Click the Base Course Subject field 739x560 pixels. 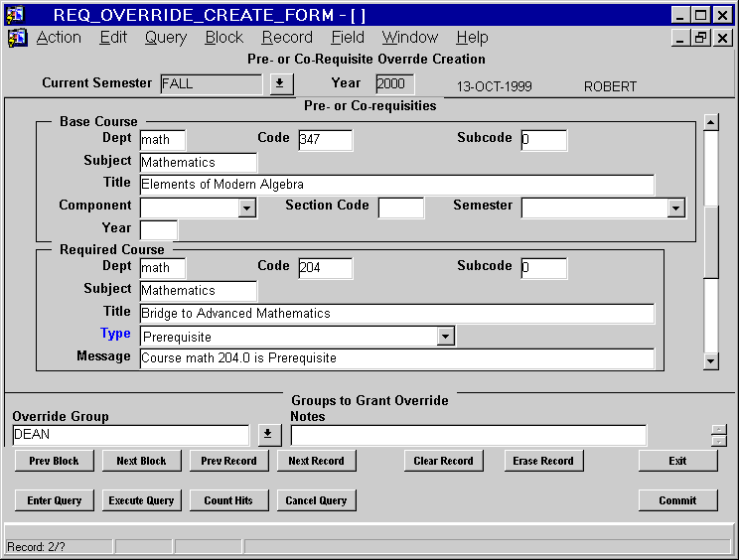coord(199,163)
